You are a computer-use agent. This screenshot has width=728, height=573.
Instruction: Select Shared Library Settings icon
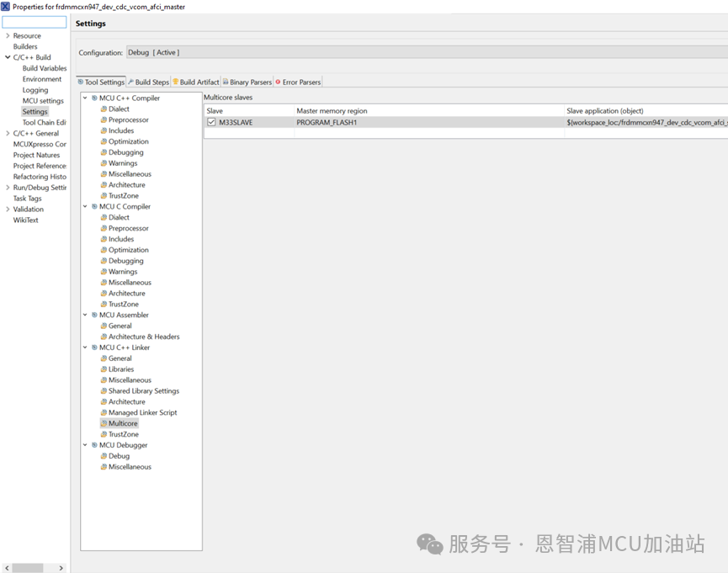[x=104, y=391]
